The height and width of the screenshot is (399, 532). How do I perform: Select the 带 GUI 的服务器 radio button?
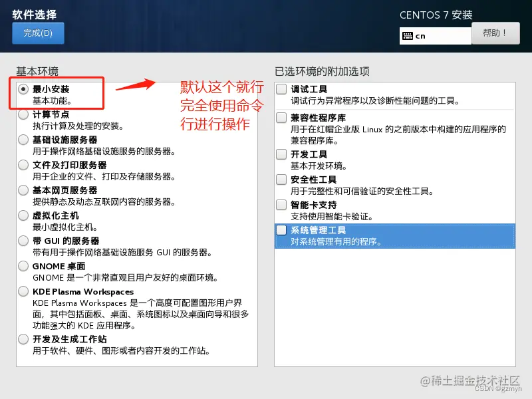(23, 241)
